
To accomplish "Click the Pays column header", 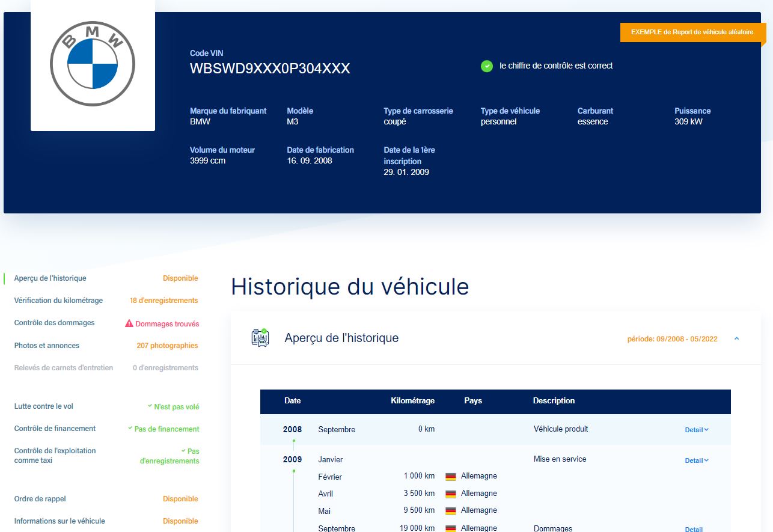I will [473, 400].
